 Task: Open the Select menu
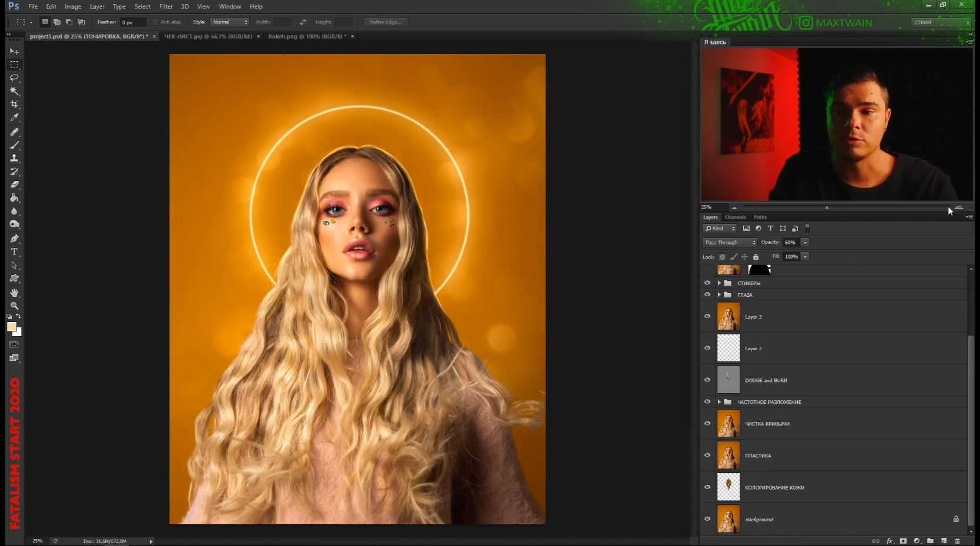(142, 6)
